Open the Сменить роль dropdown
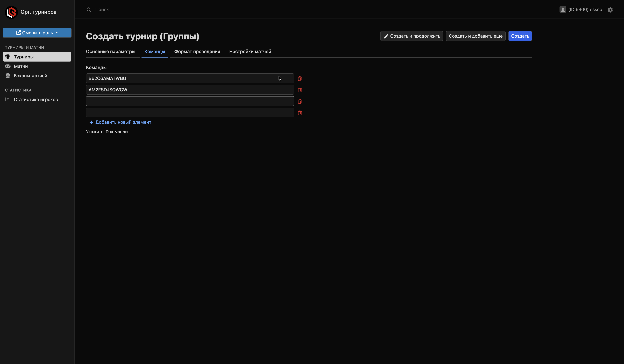This screenshot has width=624, height=364. coord(37,33)
